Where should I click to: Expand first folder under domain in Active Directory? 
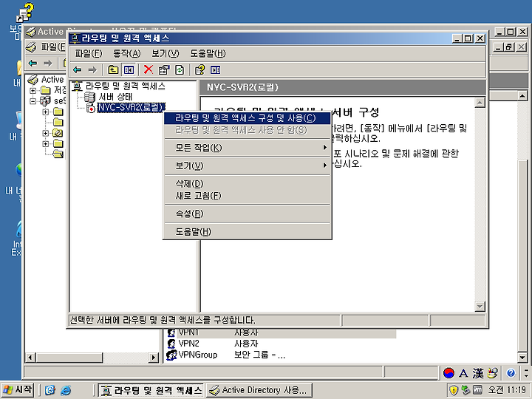pos(46,112)
